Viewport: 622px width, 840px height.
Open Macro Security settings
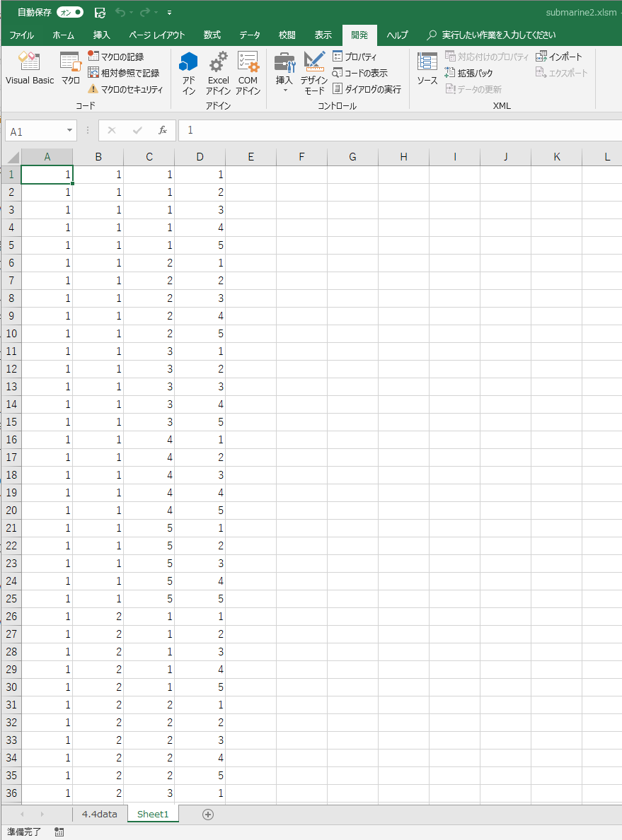[125, 89]
